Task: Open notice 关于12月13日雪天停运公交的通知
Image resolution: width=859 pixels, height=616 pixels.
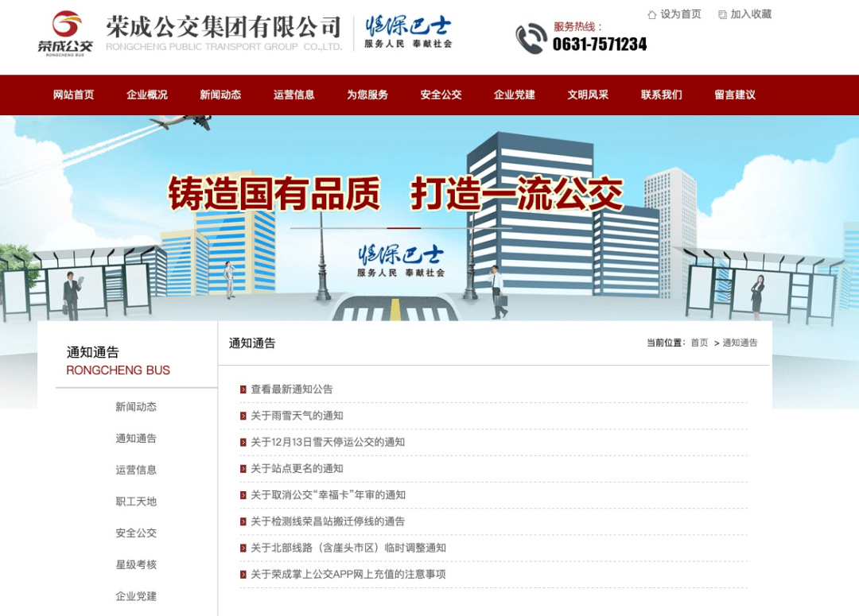Action: point(328,442)
